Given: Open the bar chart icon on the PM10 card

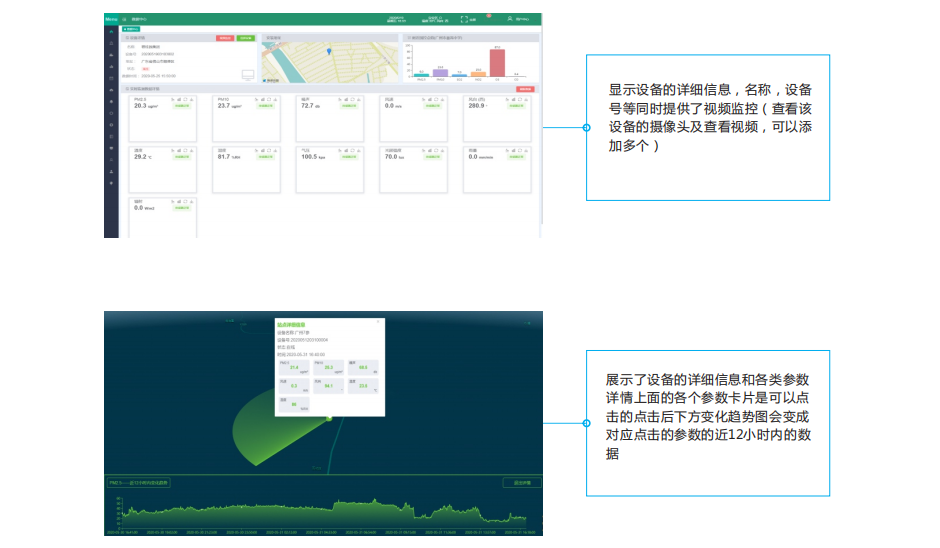Looking at the screenshot, I should click(262, 98).
